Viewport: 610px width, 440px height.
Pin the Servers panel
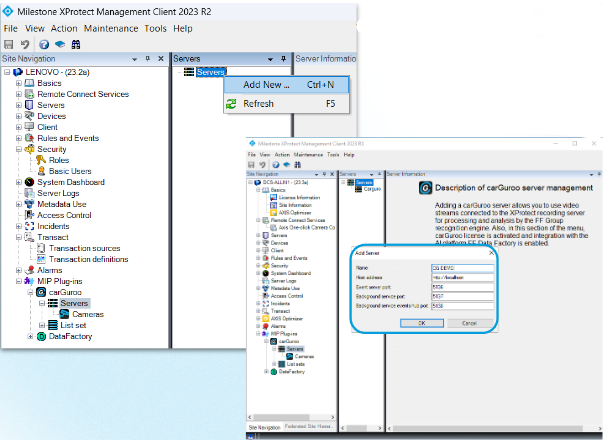tap(284, 59)
